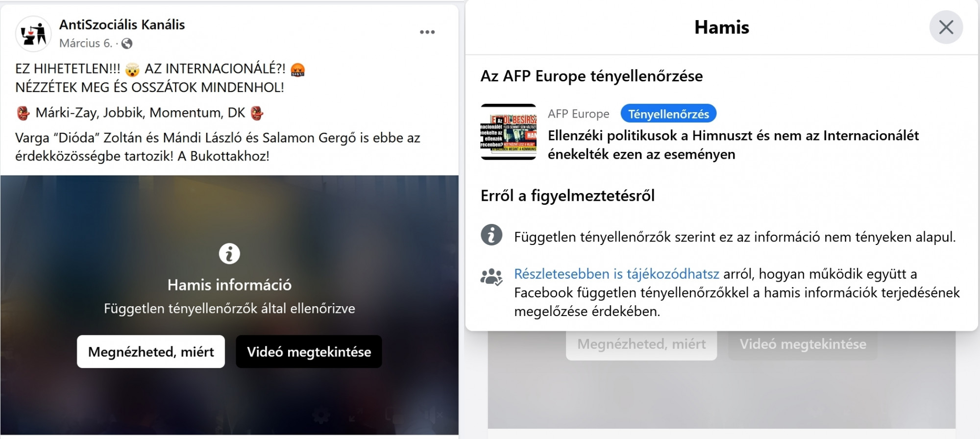Click the Március 6. post date
The width and height of the screenshot is (980, 439).
point(86,44)
